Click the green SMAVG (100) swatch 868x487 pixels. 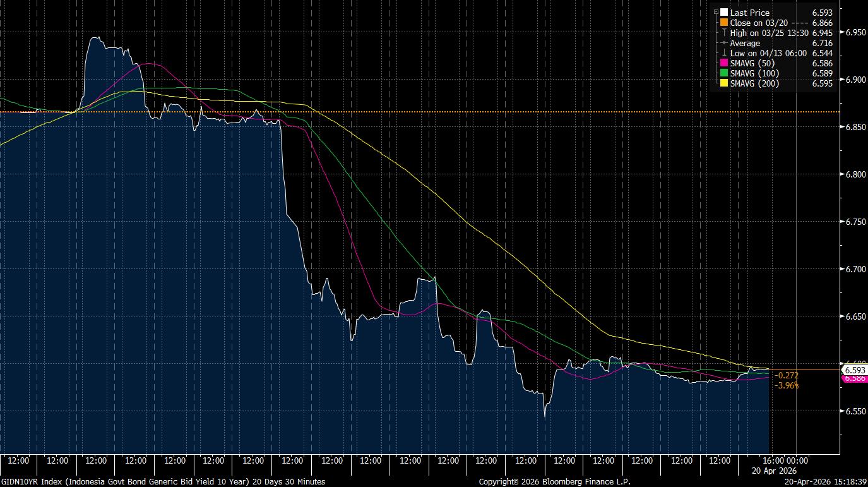click(x=724, y=73)
